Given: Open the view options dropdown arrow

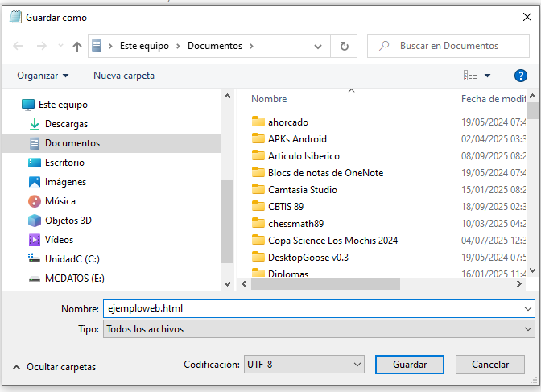Looking at the screenshot, I should [x=487, y=76].
